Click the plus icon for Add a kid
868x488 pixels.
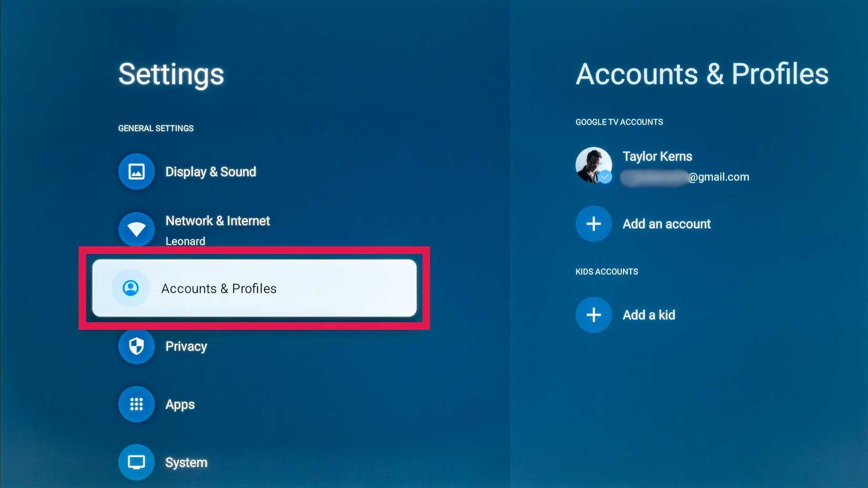point(593,315)
